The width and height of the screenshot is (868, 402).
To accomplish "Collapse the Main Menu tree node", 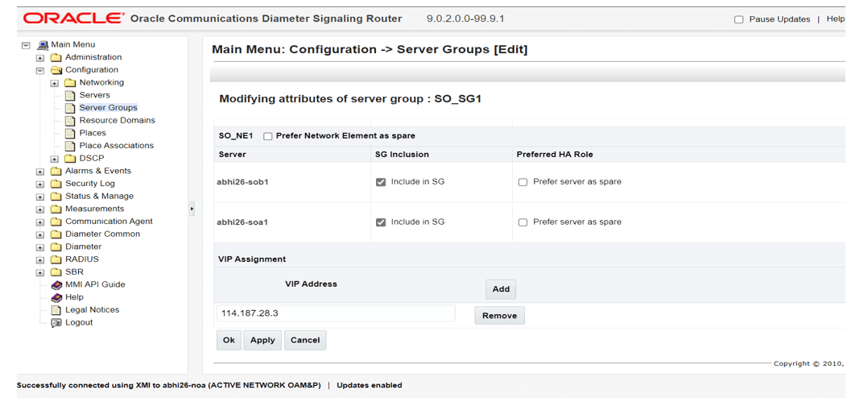I will [x=26, y=45].
